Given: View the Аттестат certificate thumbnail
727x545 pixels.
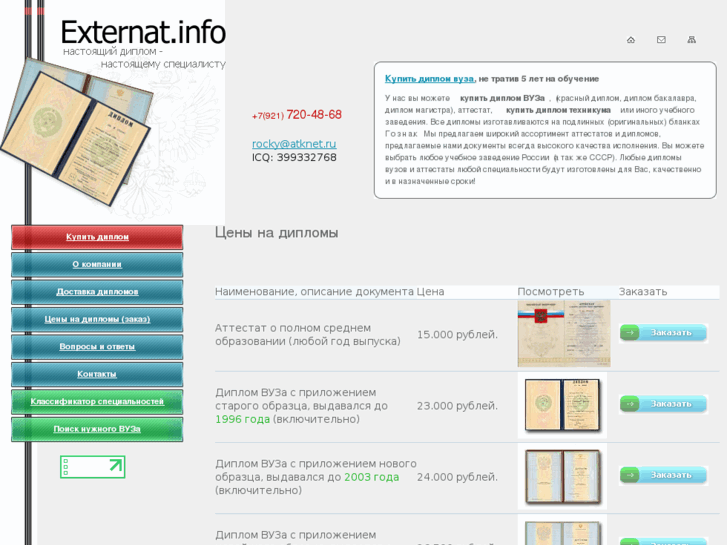Looking at the screenshot, I should coord(564,333).
